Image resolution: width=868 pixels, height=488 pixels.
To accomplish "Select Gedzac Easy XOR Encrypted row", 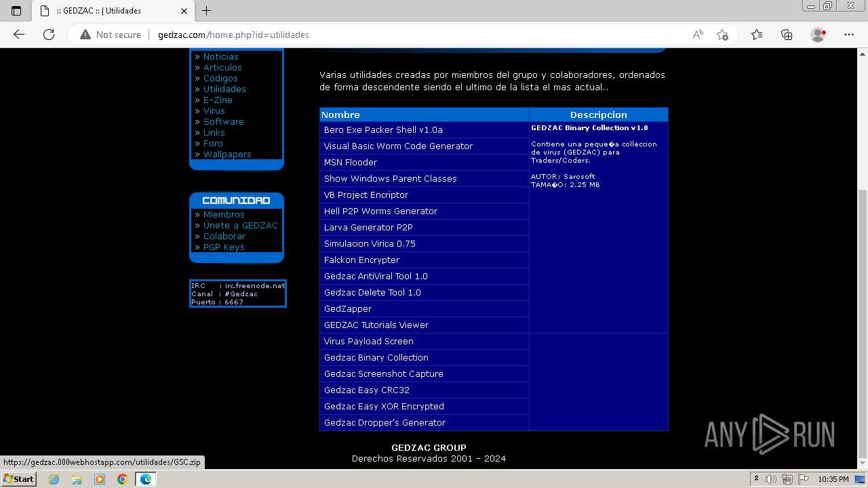I will [x=424, y=406].
